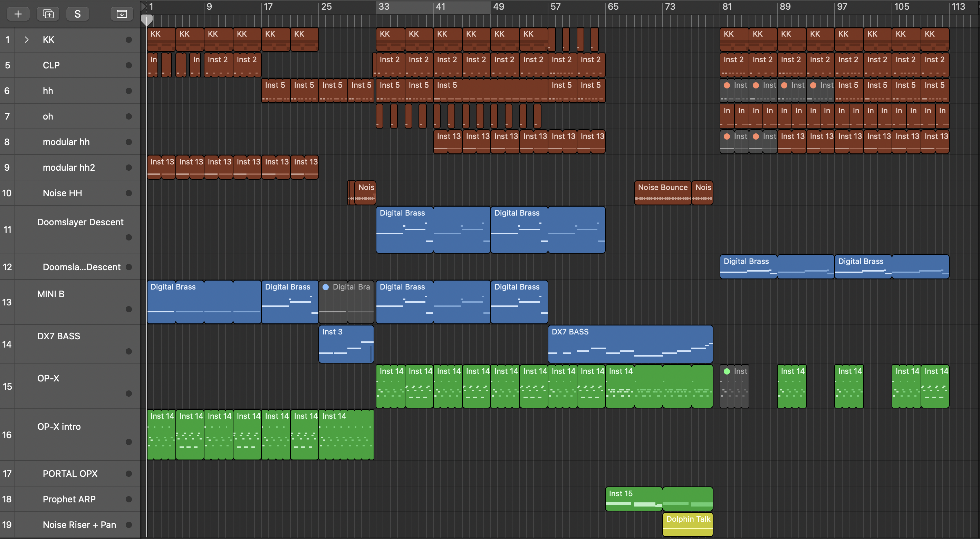Click the add new track plus button

[x=18, y=14]
